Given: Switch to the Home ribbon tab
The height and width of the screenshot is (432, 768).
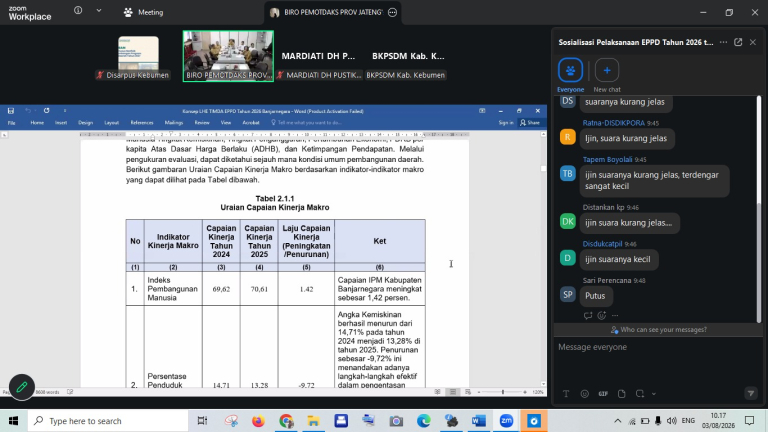Looking at the screenshot, I should 37,123.
